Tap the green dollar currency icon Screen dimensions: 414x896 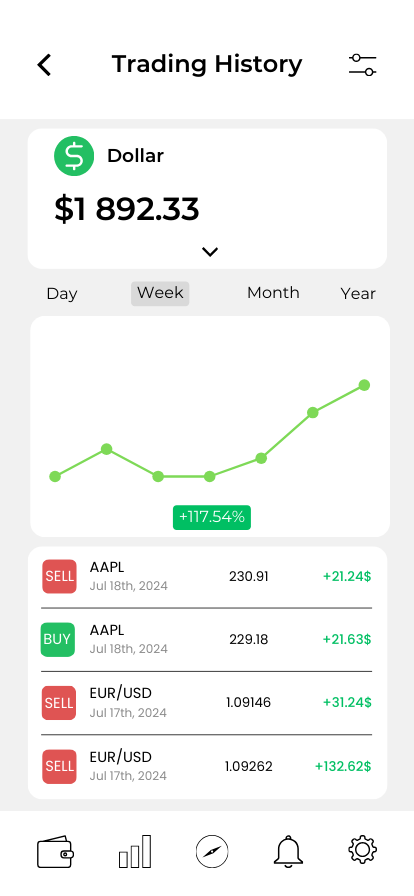click(x=74, y=155)
